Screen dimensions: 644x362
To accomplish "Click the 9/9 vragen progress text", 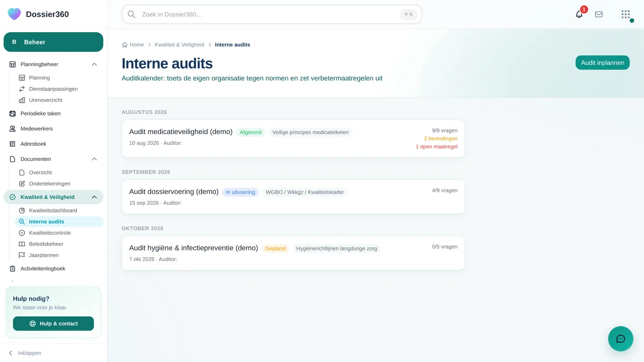I will 445,130.
